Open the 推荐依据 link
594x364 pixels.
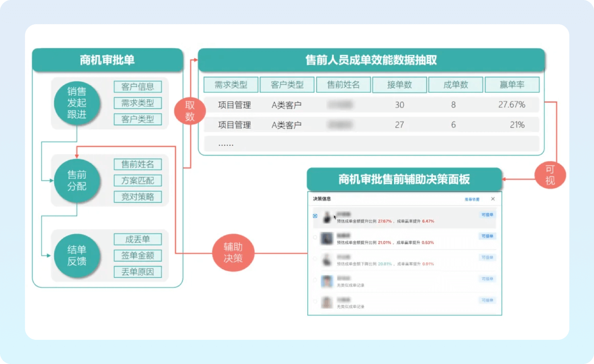pos(472,199)
